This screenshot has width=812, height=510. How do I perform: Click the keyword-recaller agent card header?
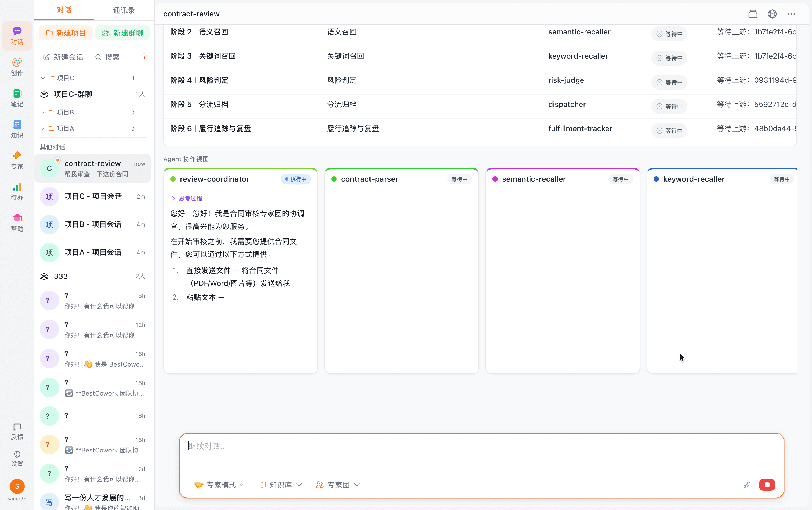(x=722, y=179)
